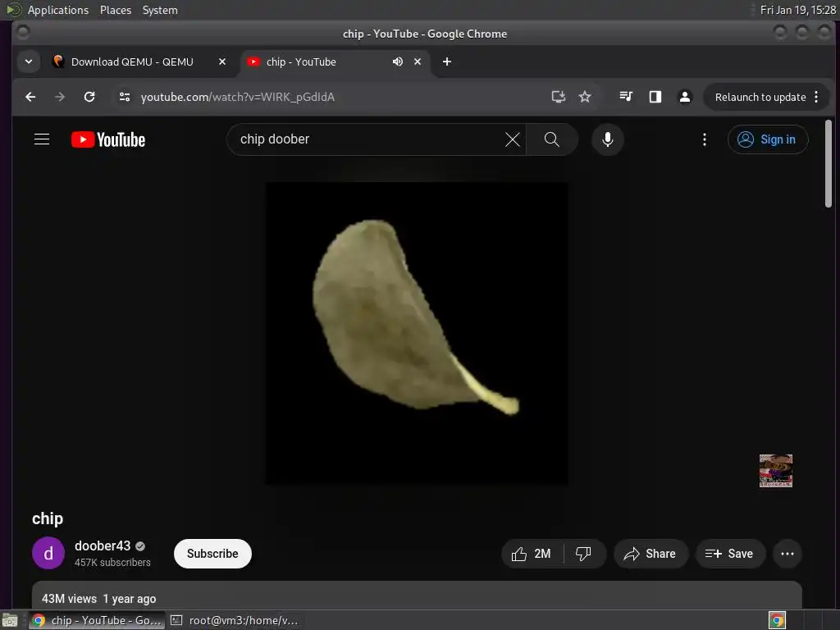Viewport: 840px width, 630px height.
Task: Open doober43 channel avatar
Action: coord(48,553)
